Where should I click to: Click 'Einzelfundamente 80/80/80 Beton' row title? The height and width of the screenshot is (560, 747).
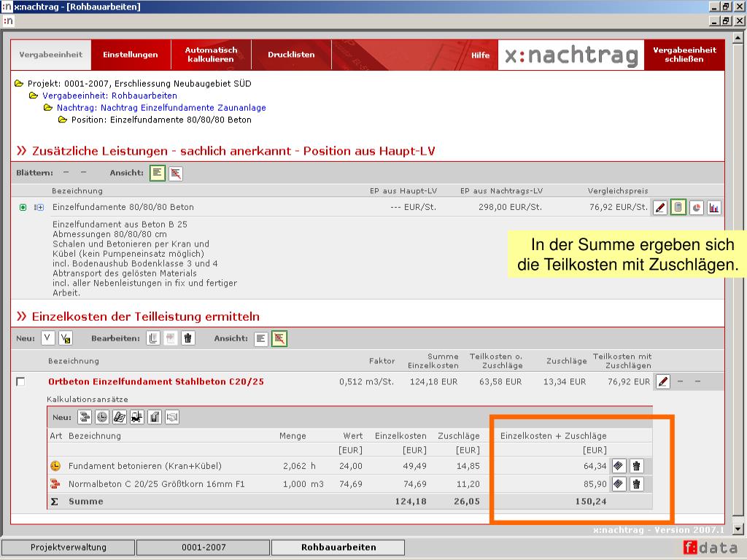(x=123, y=207)
